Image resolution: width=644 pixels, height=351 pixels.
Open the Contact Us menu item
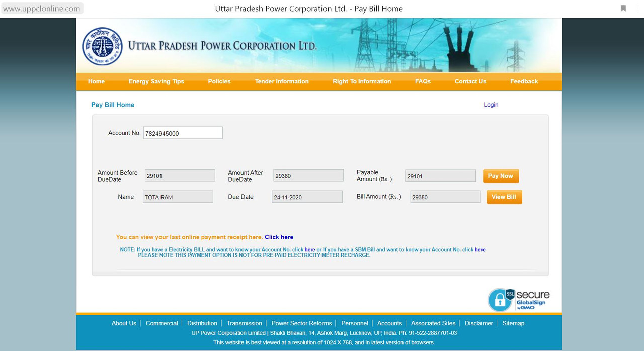[470, 81]
